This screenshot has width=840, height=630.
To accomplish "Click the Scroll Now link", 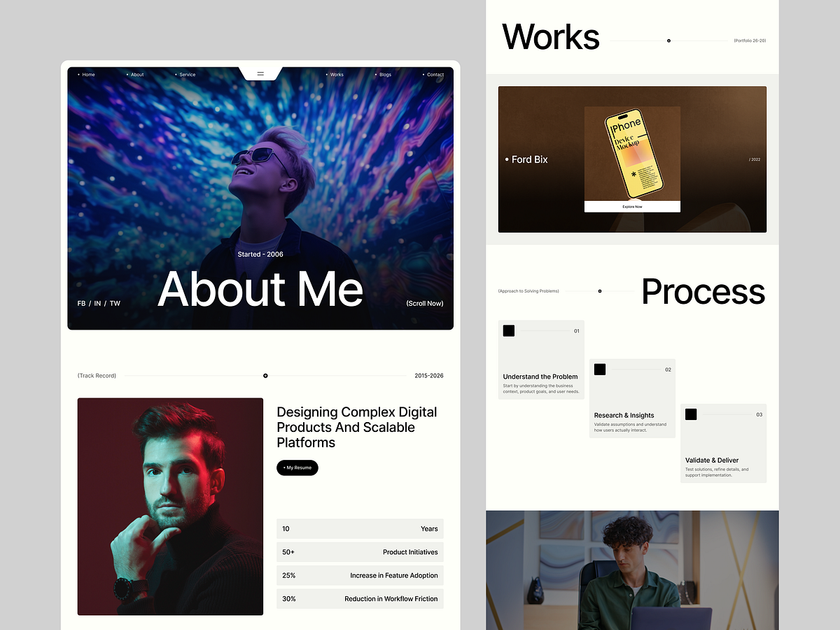I will (425, 303).
